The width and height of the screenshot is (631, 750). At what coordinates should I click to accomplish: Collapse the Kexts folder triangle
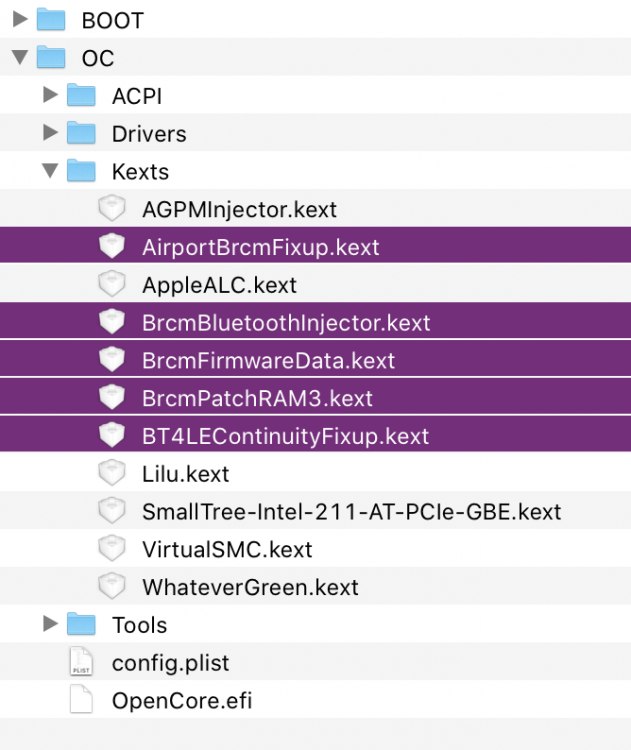50,170
